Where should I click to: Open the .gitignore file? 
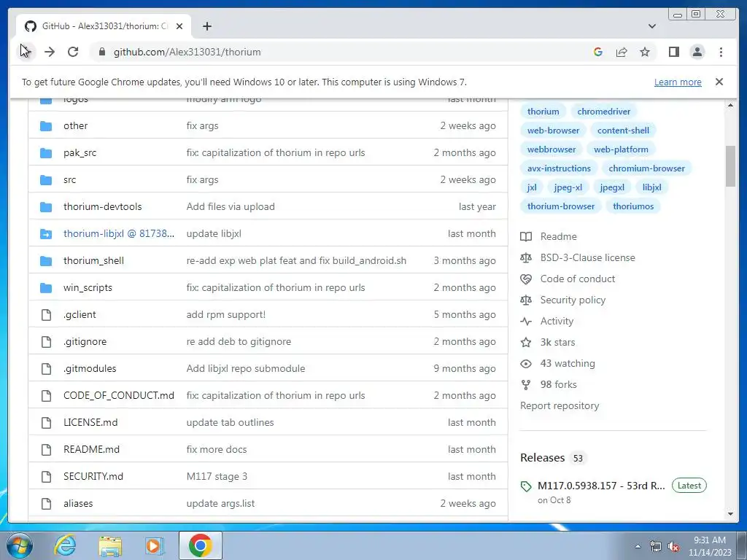coord(85,341)
